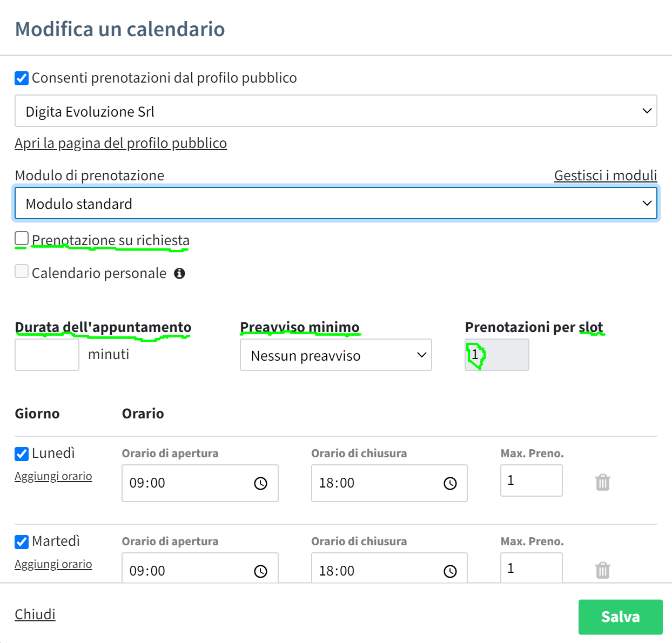Screen dimensions: 672x643
Task: Expand the Nessun preavviso dropdown
Action: (x=336, y=355)
